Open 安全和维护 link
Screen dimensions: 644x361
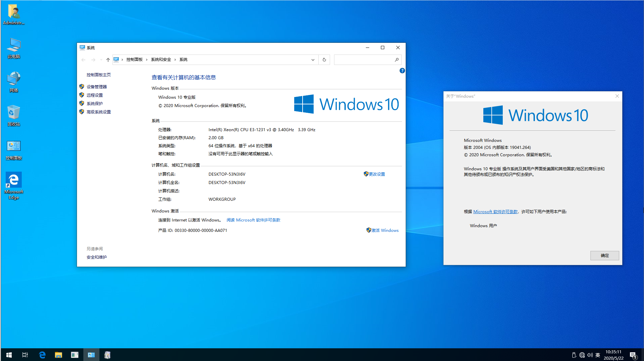96,257
